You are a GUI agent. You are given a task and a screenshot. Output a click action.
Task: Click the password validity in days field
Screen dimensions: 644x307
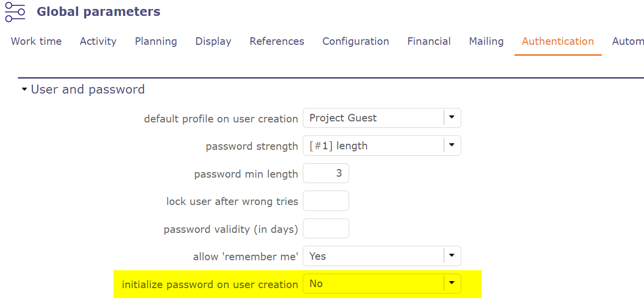pos(326,229)
